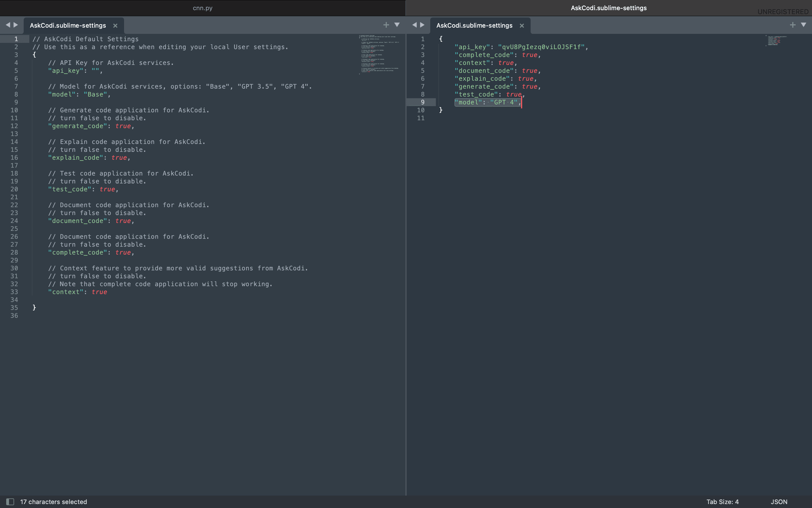
Task: Click "explain_code": true in right pane
Action: coord(496,79)
